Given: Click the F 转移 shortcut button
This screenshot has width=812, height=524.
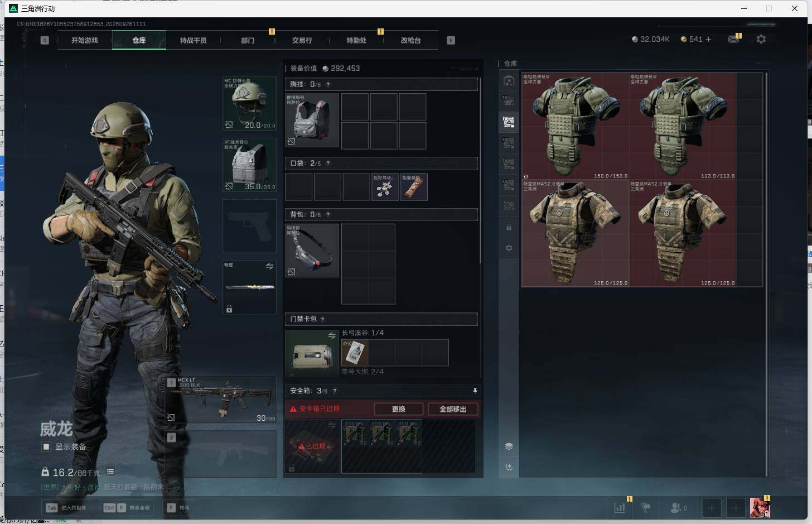Looking at the screenshot, I should 179,508.
